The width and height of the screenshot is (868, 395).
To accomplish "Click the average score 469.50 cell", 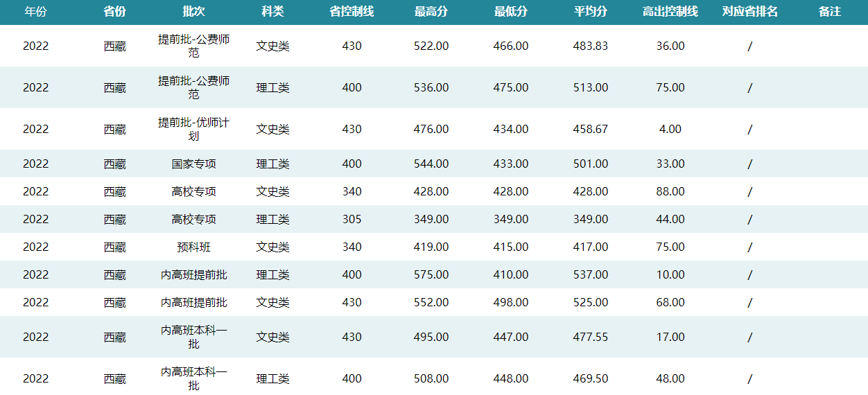I will point(591,378).
